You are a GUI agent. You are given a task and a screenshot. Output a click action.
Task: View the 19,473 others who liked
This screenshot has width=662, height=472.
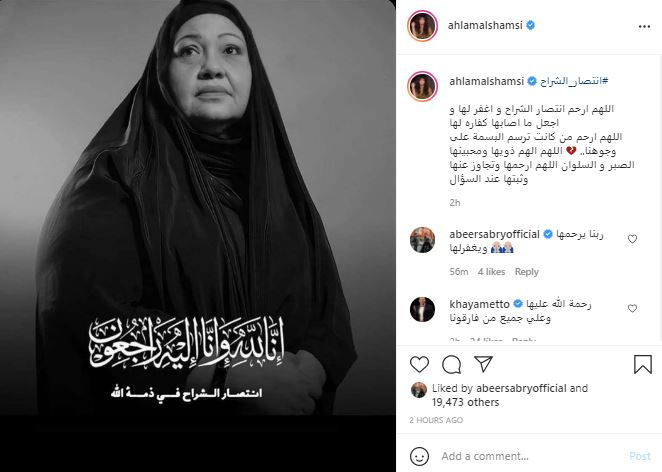[x=465, y=402]
